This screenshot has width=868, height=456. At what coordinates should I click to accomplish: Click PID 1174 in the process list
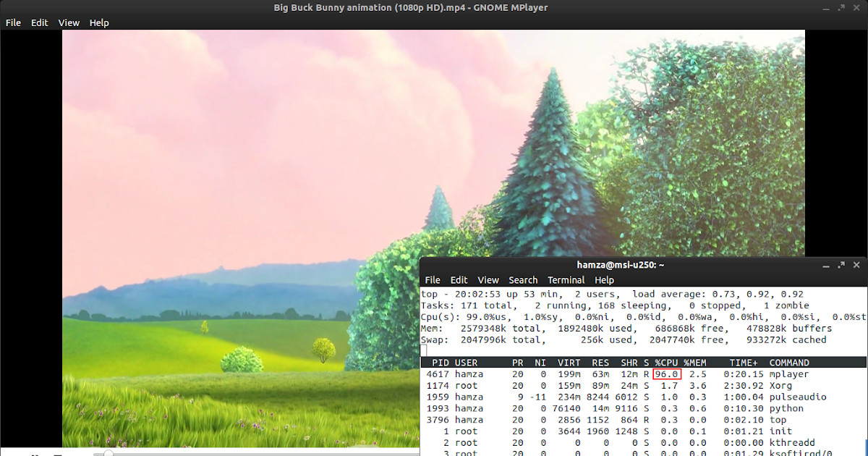pos(438,386)
